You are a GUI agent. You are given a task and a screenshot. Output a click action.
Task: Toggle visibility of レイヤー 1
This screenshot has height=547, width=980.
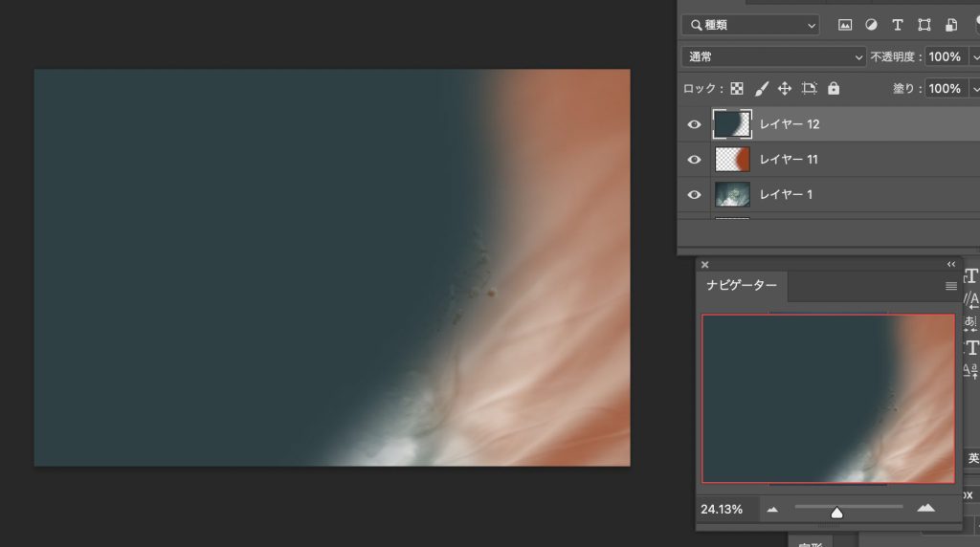(x=694, y=194)
